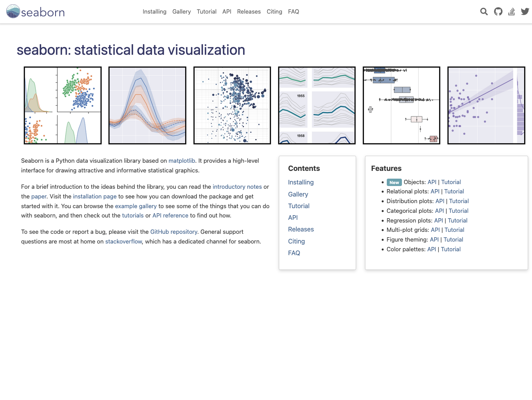
Task: Open Citing in the Contents list
Action: point(296,241)
